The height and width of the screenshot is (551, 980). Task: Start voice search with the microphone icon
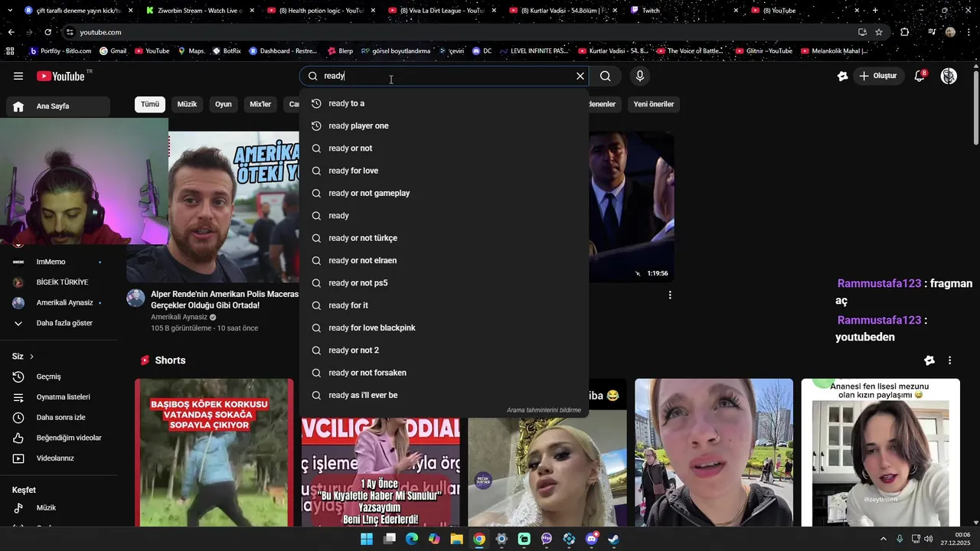640,76
